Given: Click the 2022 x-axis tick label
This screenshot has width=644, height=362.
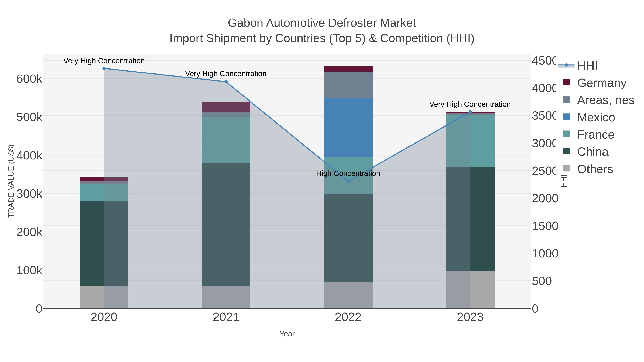Looking at the screenshot, I should tap(348, 317).
